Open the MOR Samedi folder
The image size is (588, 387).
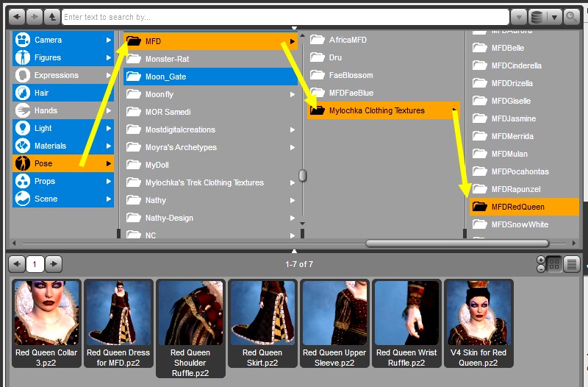pyautogui.click(x=210, y=112)
